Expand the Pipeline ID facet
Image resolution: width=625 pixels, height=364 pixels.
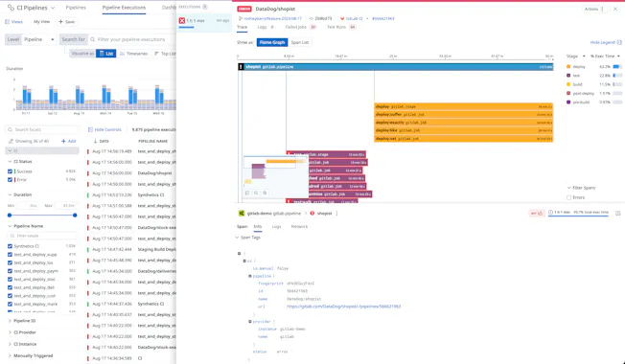pos(10,321)
